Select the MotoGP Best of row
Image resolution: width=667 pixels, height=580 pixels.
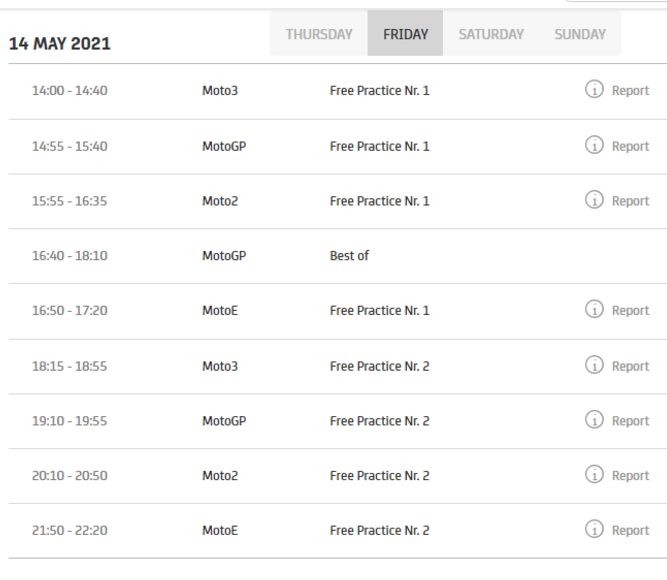349,256
